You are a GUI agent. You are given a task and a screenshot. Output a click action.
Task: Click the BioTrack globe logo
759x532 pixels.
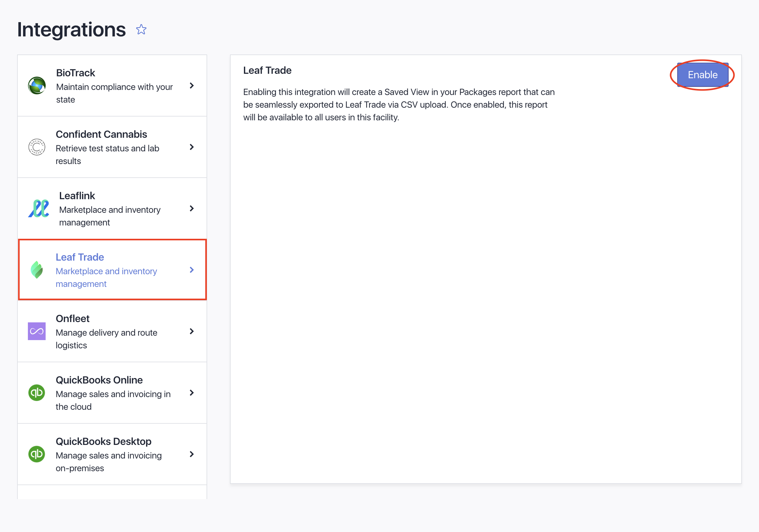(x=37, y=85)
